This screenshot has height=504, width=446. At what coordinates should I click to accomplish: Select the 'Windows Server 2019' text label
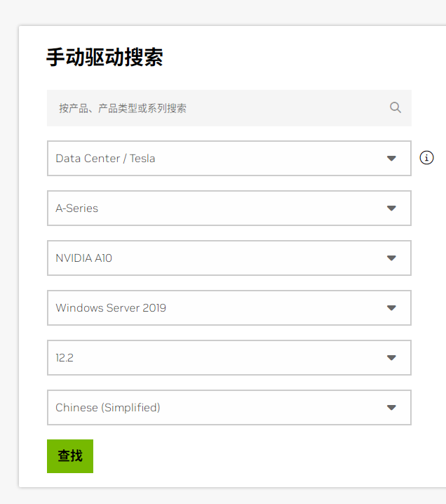coord(111,308)
